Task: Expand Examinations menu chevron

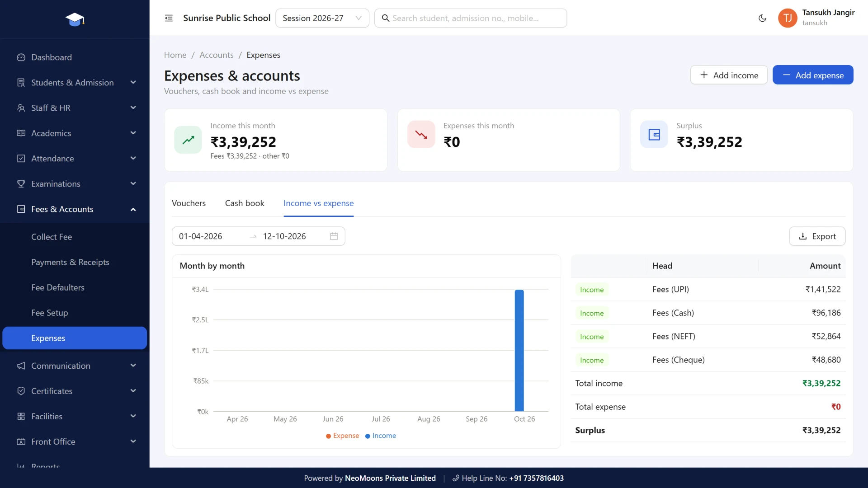Action: (133, 183)
